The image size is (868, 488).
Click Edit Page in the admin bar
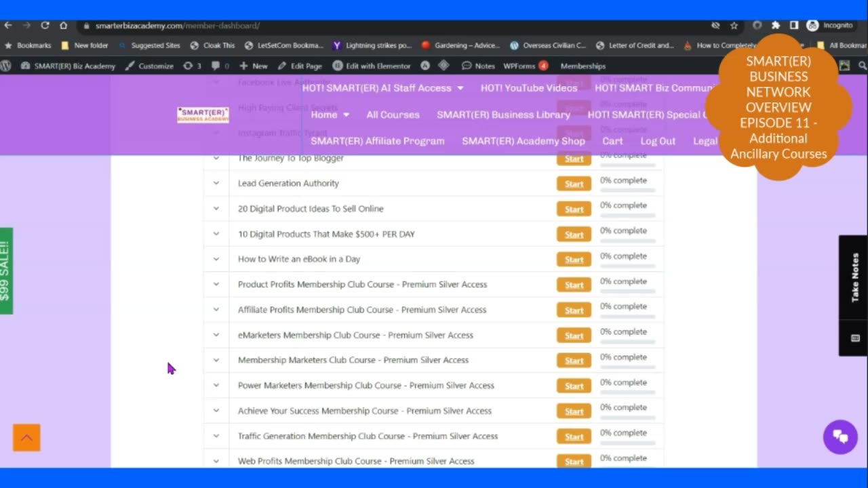pos(300,66)
